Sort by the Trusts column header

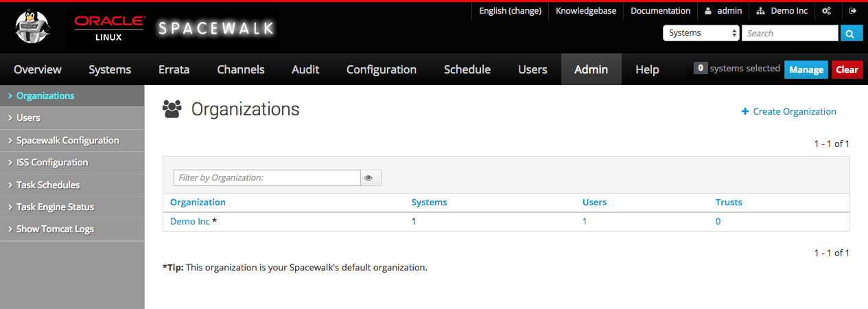coord(729,202)
